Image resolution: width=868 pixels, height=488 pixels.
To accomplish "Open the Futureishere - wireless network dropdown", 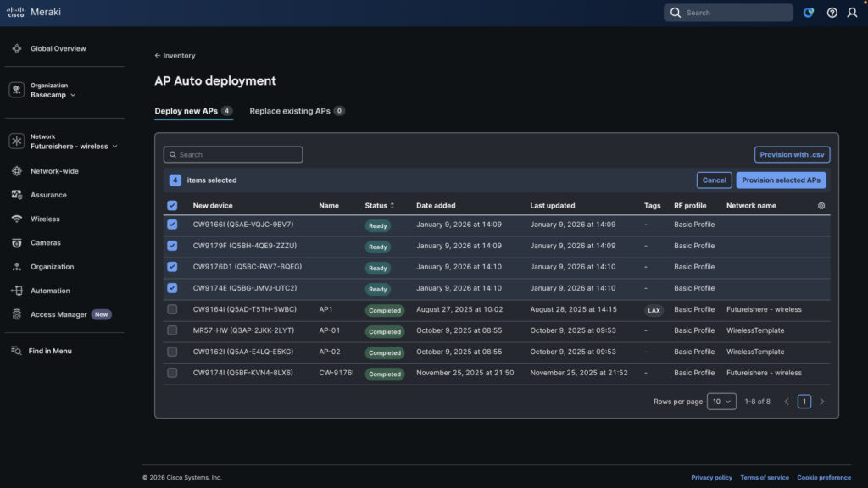I will [74, 146].
